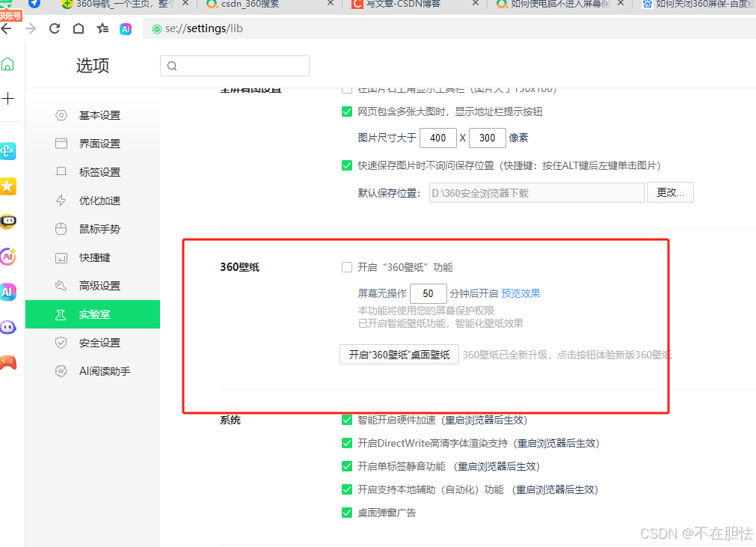The image size is (756, 547).
Task: Click the circular AI sparkle sidebar icon
Action: pos(7,257)
